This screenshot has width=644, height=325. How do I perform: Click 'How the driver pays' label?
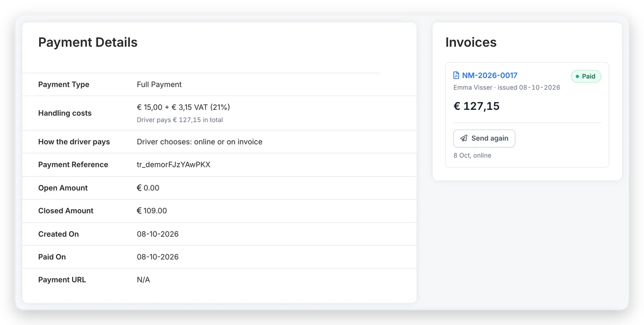[x=74, y=142]
